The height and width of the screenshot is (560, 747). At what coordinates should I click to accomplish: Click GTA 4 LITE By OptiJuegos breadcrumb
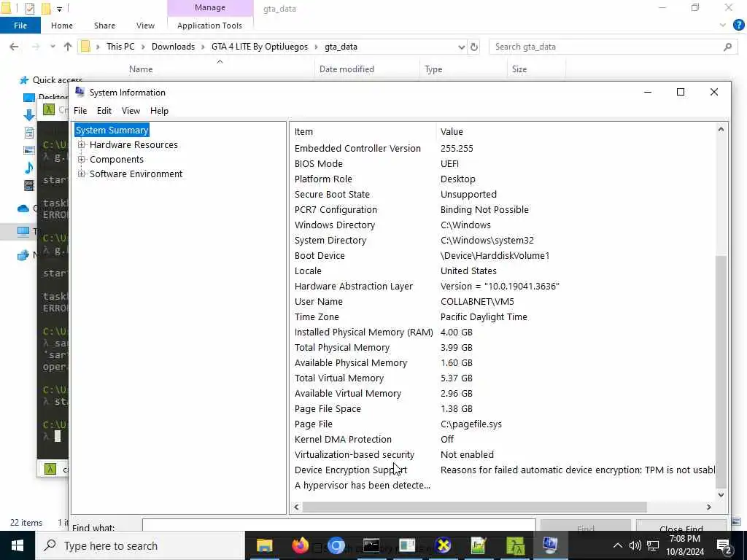point(259,47)
